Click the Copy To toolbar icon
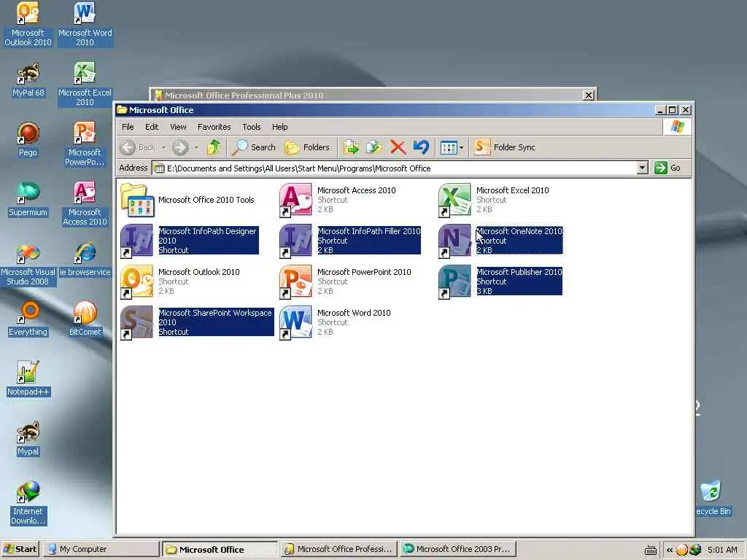The image size is (747, 560). coord(374,147)
